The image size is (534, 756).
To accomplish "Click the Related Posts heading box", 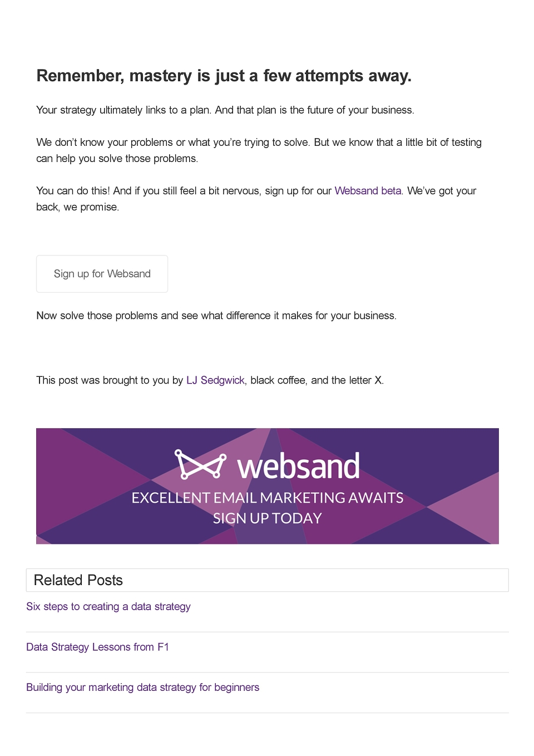I will (x=268, y=580).
